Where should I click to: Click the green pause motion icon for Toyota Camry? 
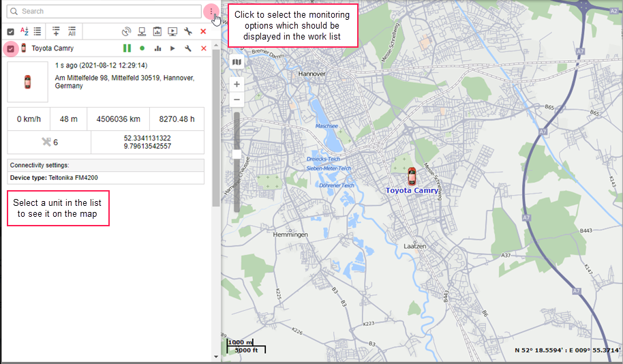click(x=127, y=48)
